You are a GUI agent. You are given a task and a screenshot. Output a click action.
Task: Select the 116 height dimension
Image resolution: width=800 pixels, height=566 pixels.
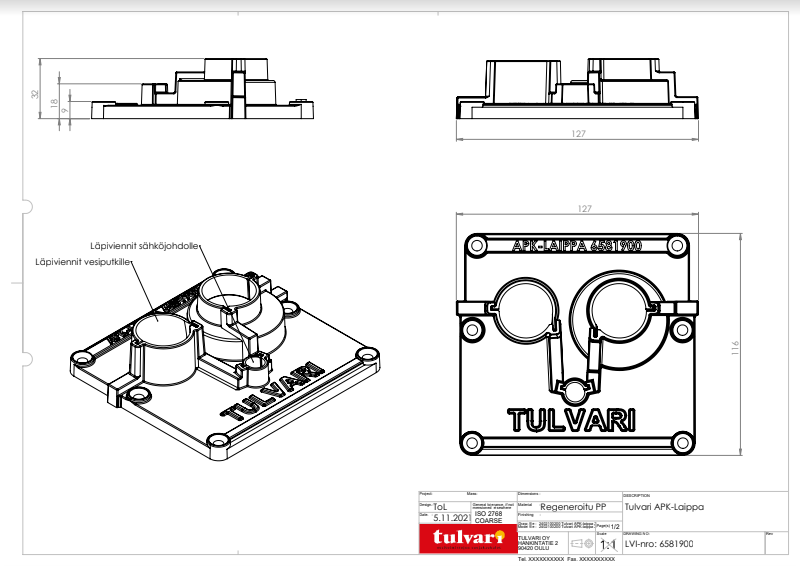click(736, 348)
